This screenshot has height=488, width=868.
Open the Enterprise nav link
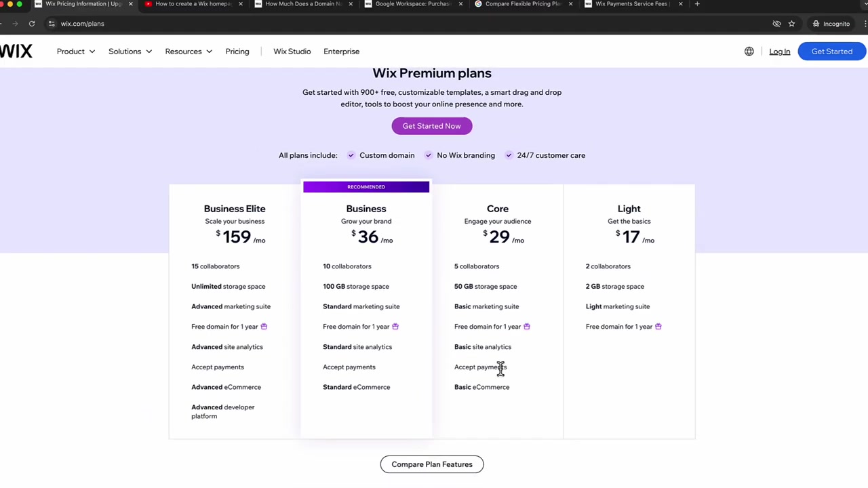(x=341, y=52)
